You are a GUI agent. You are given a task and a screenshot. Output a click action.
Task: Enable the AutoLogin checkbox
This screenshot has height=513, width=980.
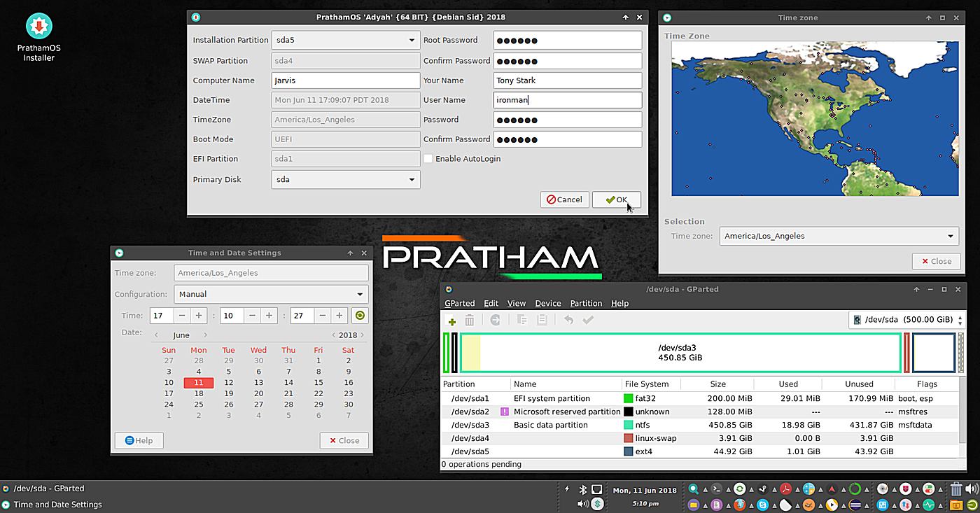(x=428, y=159)
